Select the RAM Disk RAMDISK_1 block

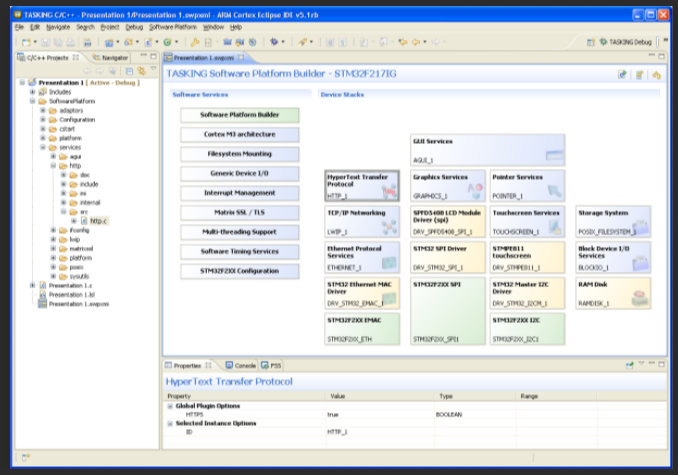click(x=613, y=293)
